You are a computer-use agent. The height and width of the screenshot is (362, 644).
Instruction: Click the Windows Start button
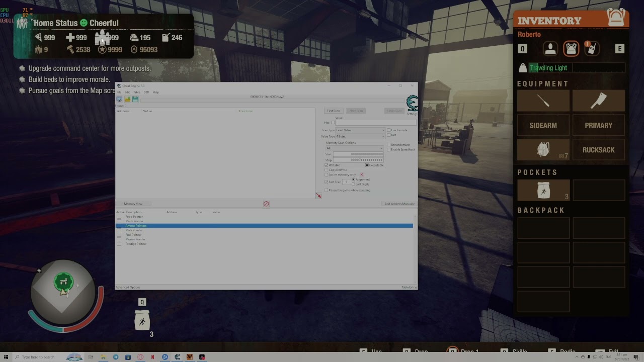coord(5,357)
